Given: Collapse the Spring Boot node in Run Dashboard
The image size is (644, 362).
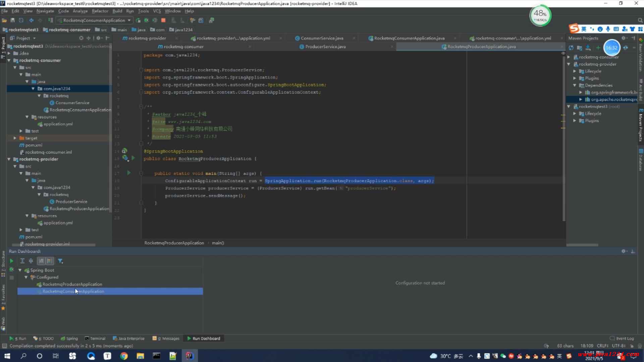Looking at the screenshot, I should point(20,270).
